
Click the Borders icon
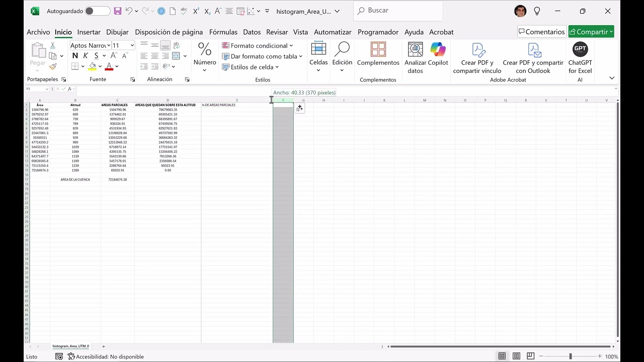75,66
